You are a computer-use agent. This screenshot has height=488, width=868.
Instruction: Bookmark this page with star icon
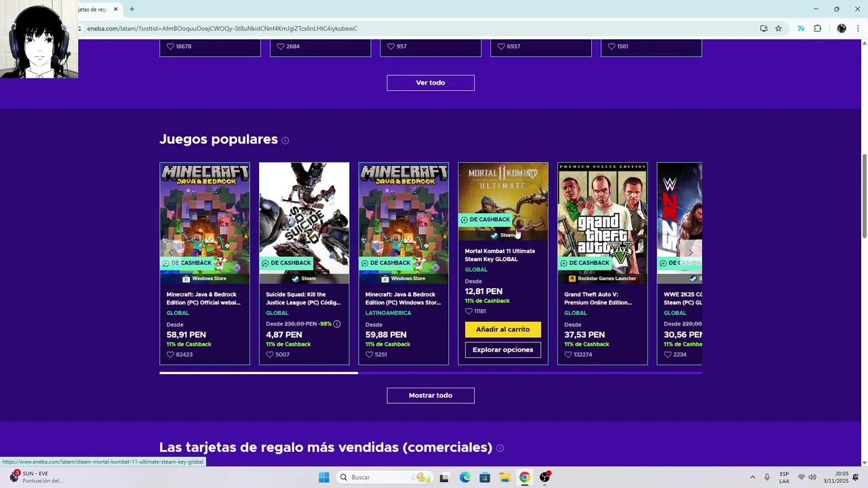tap(778, 28)
